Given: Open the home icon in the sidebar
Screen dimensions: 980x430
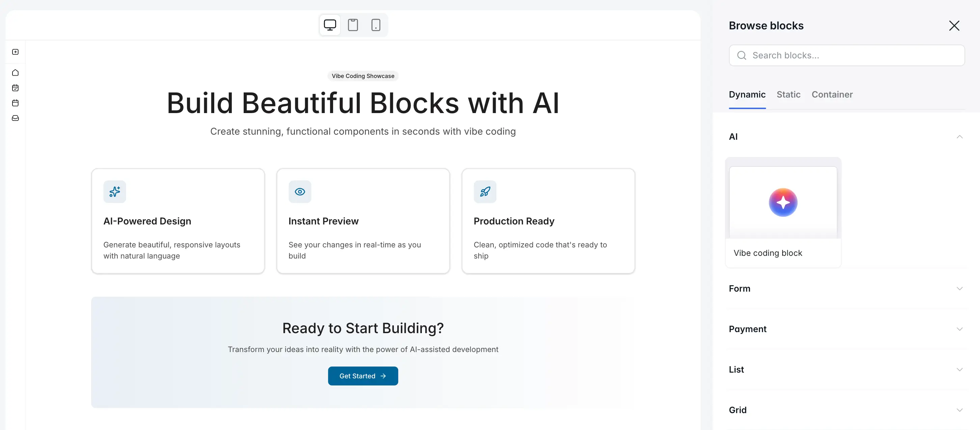Looking at the screenshot, I should click(15, 72).
